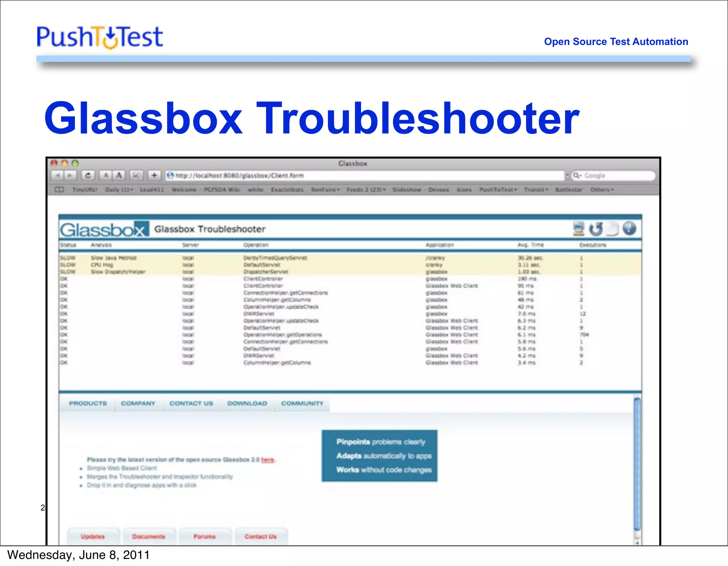
Task: Select the Slow Java Method row
Action: pos(350,258)
